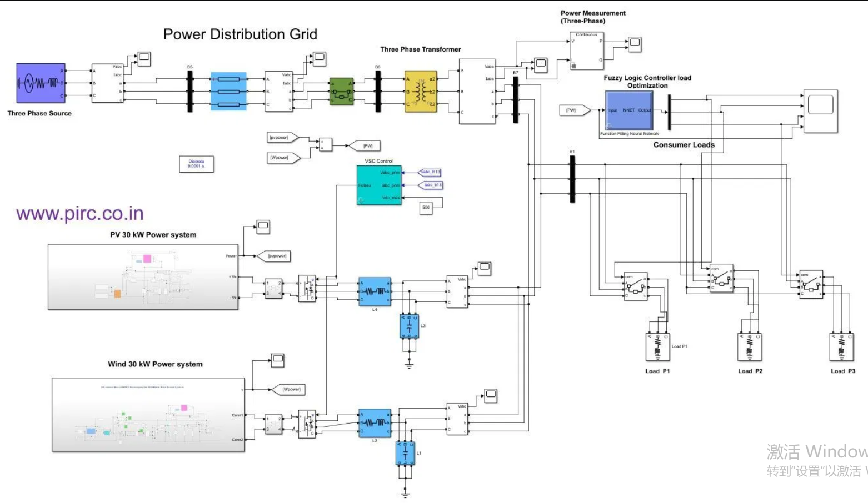Click the green three-phase breaker block

pos(341,92)
